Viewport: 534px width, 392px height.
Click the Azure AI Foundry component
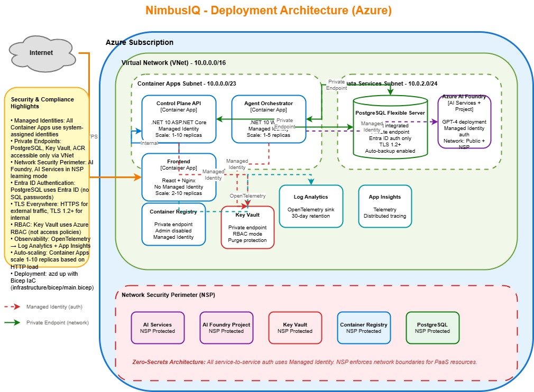click(464, 122)
